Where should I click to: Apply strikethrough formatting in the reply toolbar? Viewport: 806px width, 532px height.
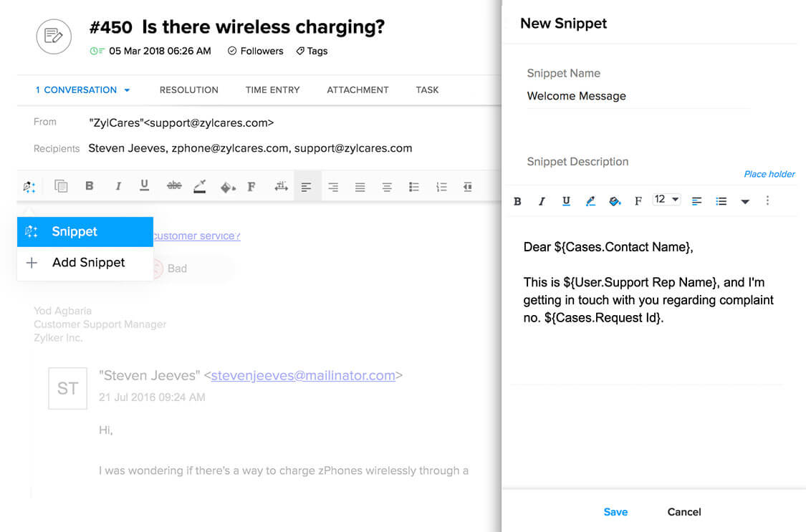[173, 185]
